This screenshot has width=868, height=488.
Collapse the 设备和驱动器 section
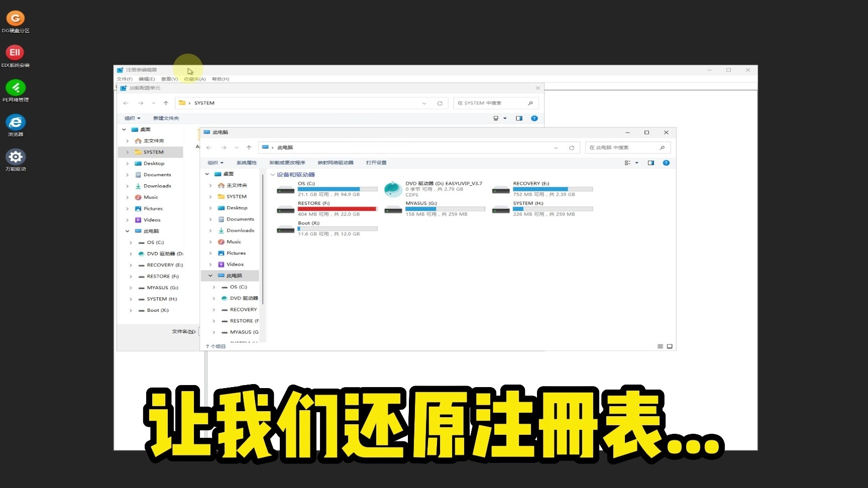tap(273, 174)
